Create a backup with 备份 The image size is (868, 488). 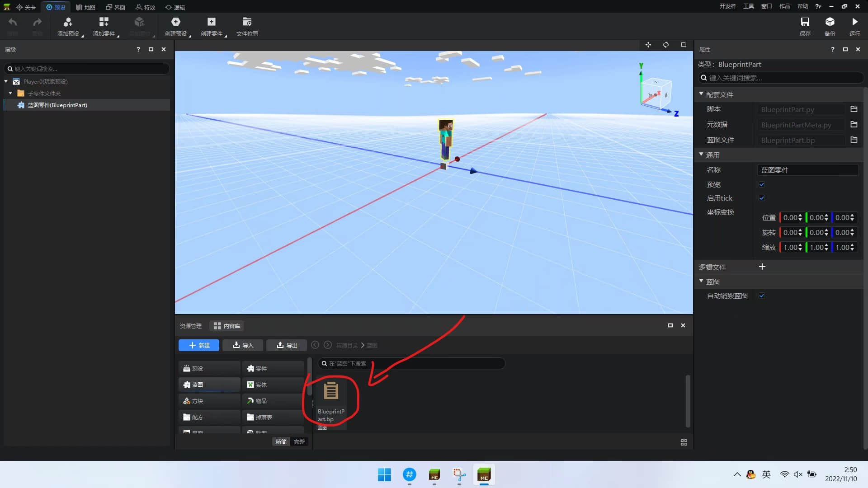pyautogui.click(x=830, y=27)
